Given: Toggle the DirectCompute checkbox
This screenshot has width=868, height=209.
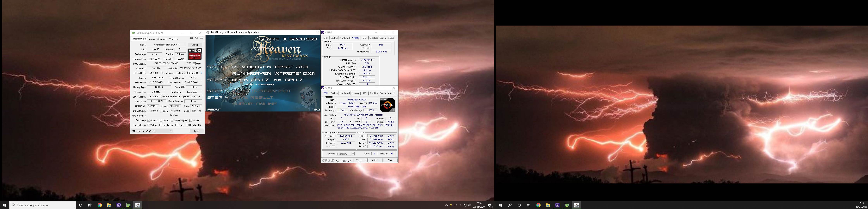Looking at the screenshot, I should point(172,121).
